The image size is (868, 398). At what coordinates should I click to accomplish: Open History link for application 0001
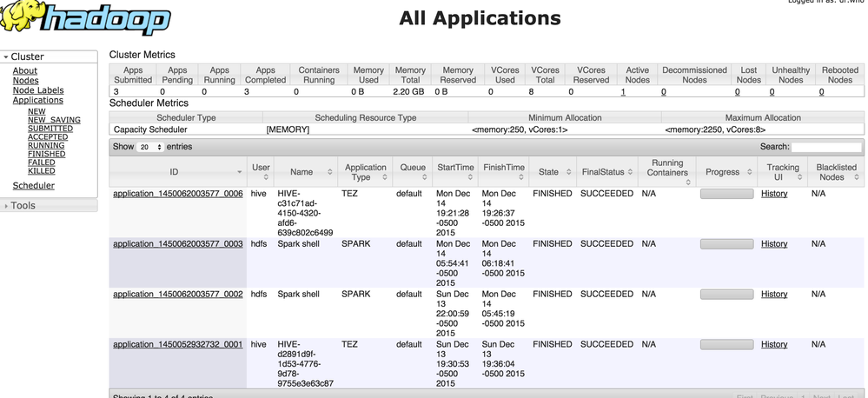tap(774, 344)
